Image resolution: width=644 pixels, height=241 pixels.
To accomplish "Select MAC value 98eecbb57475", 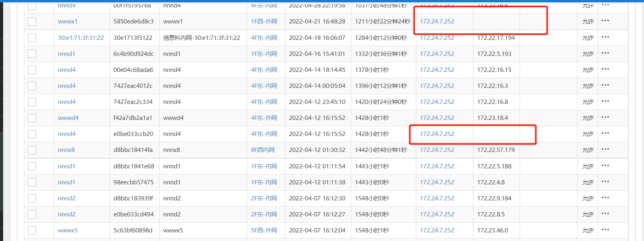I will [133, 182].
